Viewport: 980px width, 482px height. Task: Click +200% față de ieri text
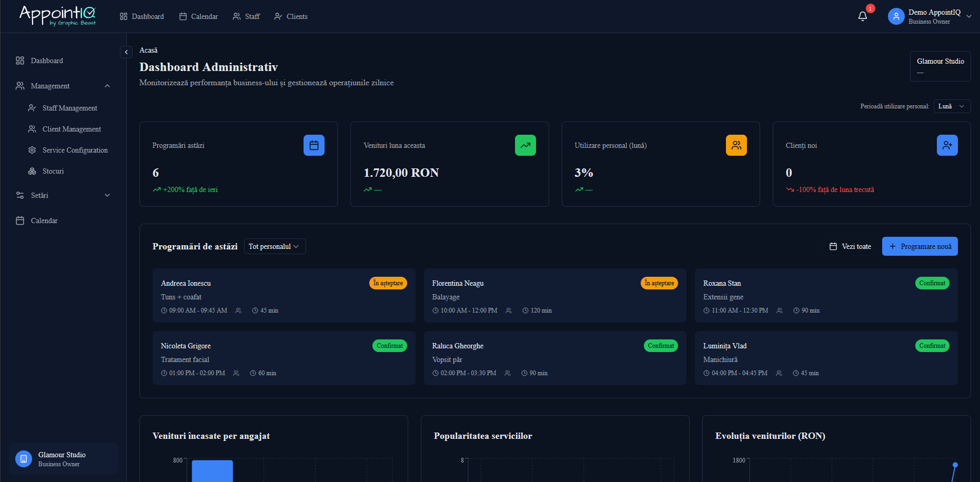[190, 189]
